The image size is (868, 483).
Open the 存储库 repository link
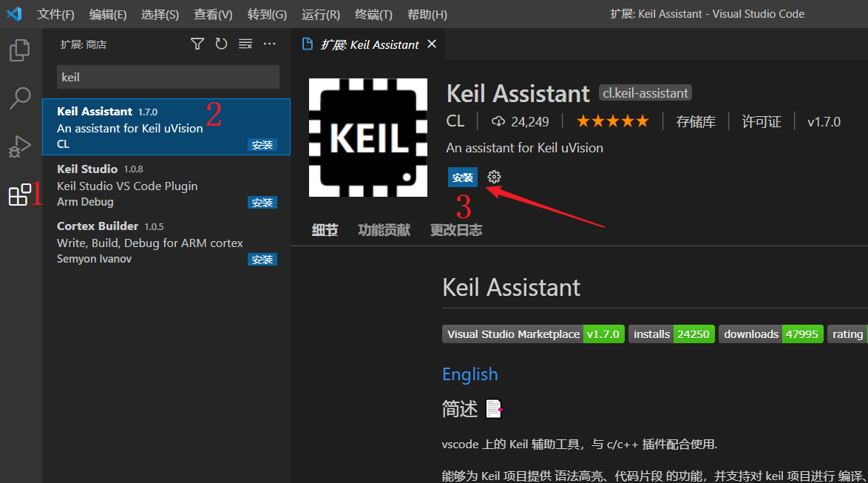click(x=696, y=121)
